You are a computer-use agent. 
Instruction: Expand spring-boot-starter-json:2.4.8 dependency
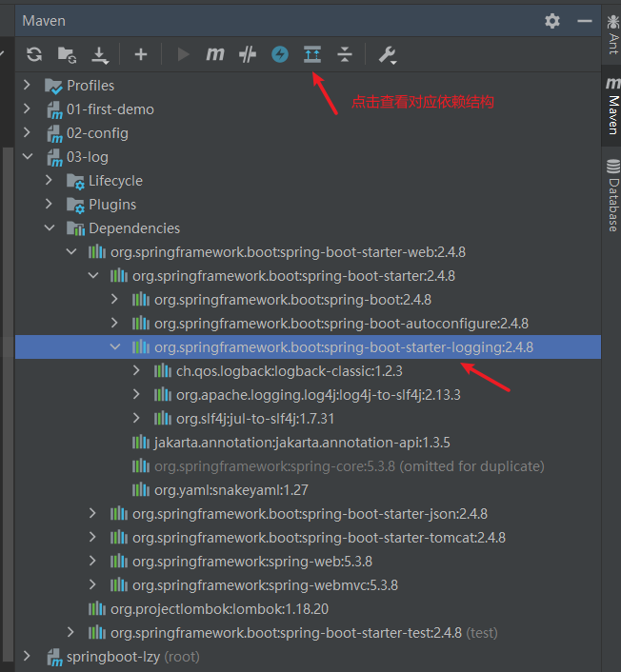[92, 513]
